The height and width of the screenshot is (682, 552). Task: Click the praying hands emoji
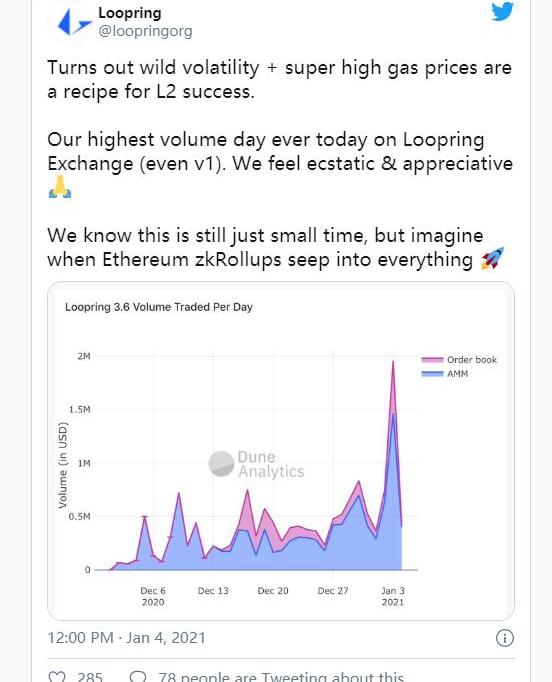click(60, 187)
